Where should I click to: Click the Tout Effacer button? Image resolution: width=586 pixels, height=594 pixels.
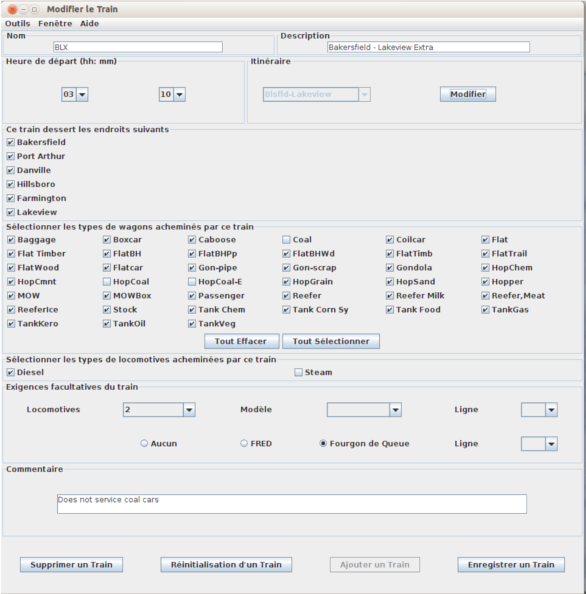tap(242, 341)
